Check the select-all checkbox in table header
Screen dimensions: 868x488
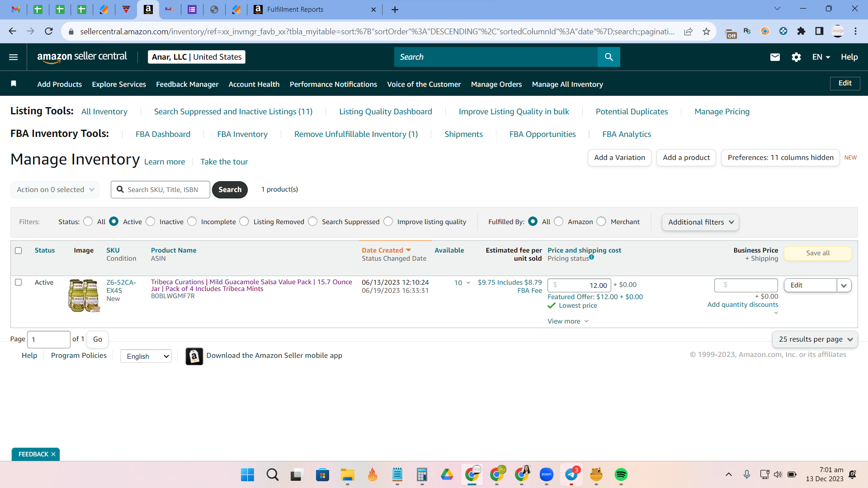(19, 250)
